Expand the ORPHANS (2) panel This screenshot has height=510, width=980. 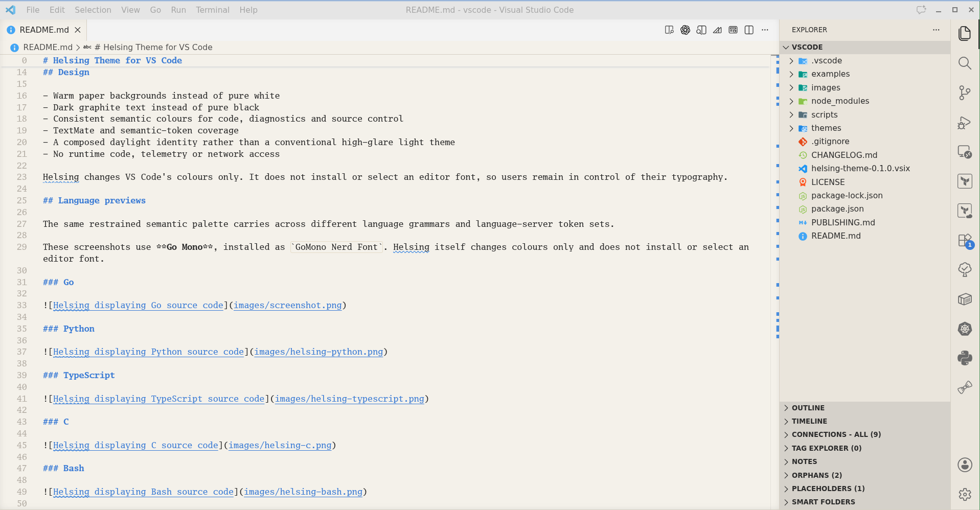865,475
